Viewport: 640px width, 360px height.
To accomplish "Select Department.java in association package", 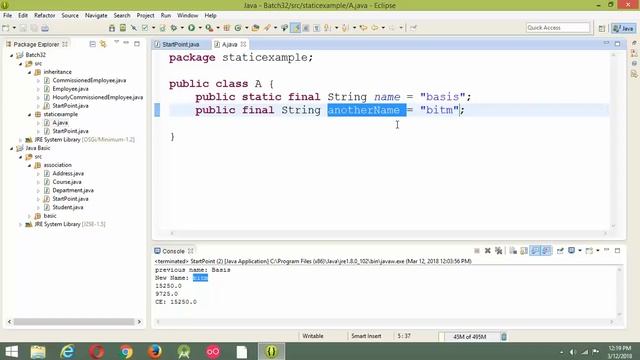I will tap(73, 191).
